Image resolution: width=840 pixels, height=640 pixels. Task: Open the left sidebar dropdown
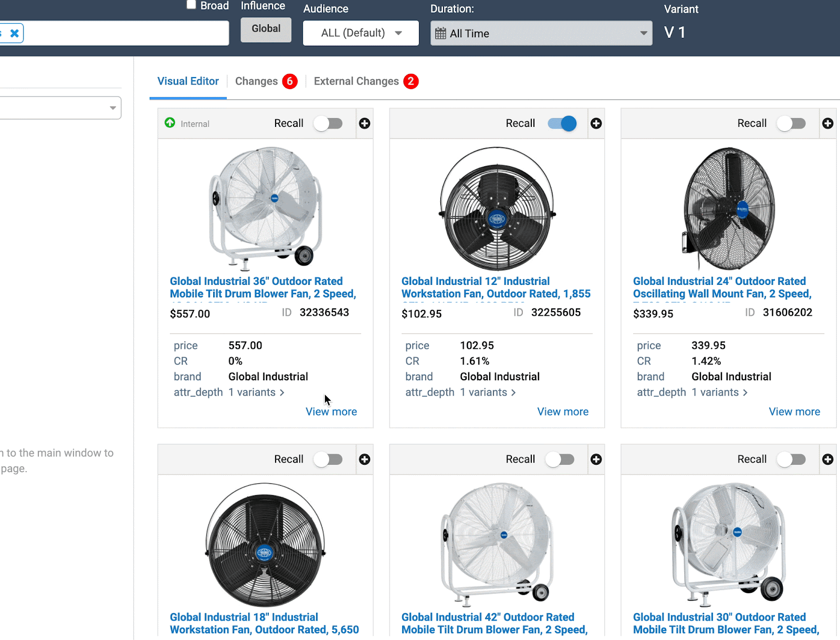60,108
